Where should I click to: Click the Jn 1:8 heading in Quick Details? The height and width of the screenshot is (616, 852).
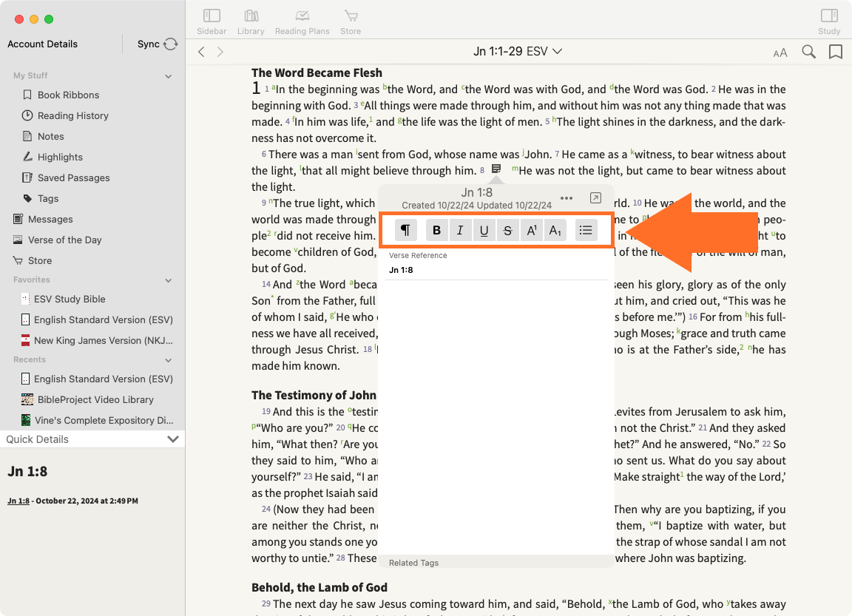pyautogui.click(x=27, y=472)
